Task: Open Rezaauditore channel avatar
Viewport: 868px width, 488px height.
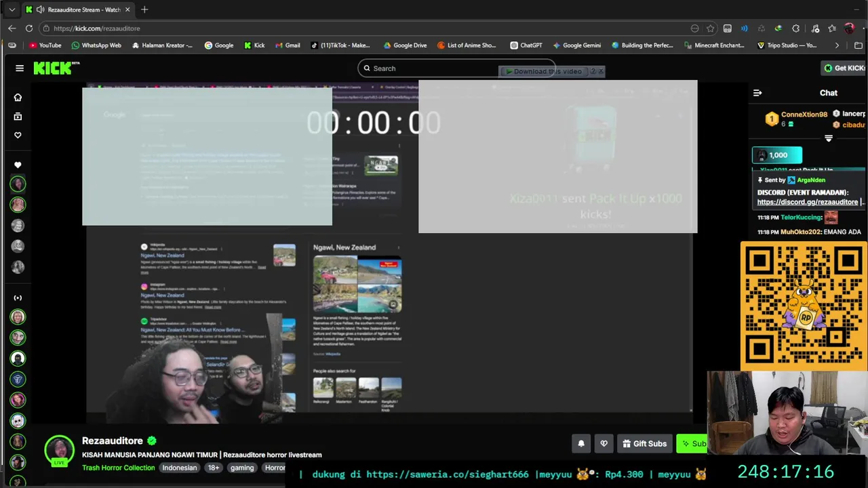Action: pos(60,450)
